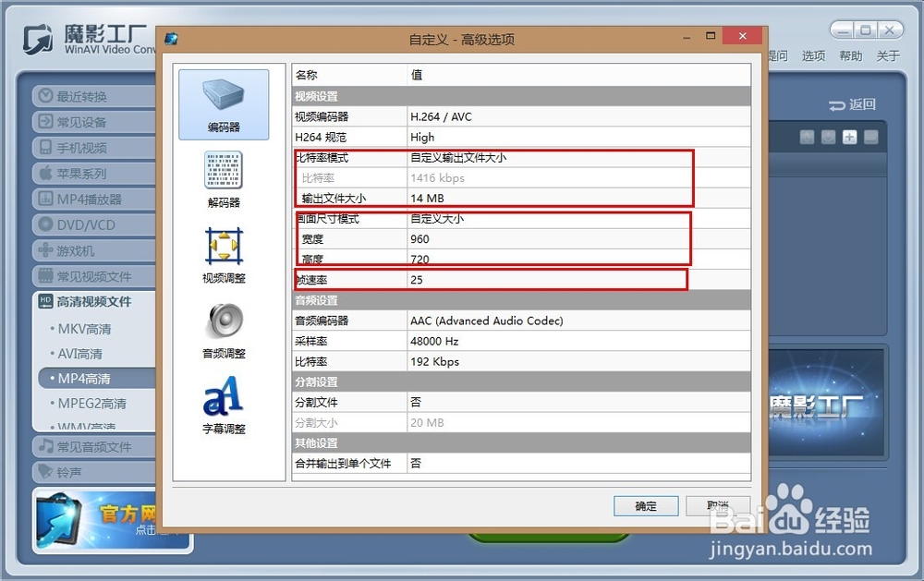924x581 pixels.
Task: Click the 值 column header
Action: click(x=578, y=75)
